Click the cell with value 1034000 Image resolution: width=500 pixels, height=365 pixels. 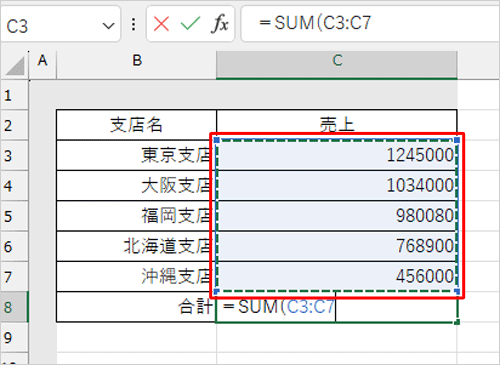point(337,186)
